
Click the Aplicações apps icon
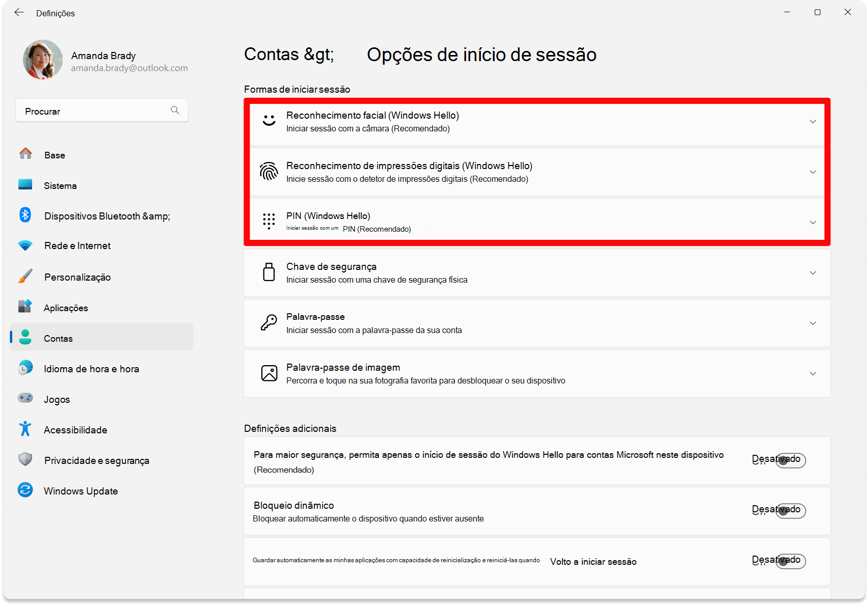pyautogui.click(x=25, y=306)
